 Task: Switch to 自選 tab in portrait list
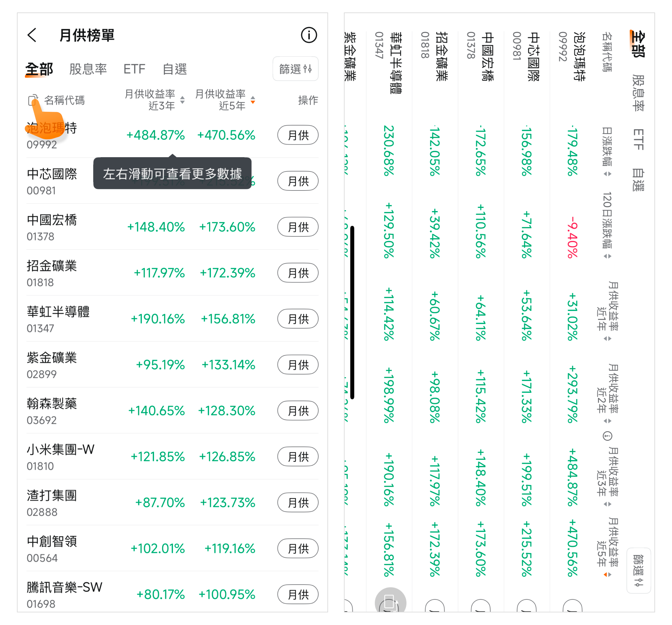point(175,69)
